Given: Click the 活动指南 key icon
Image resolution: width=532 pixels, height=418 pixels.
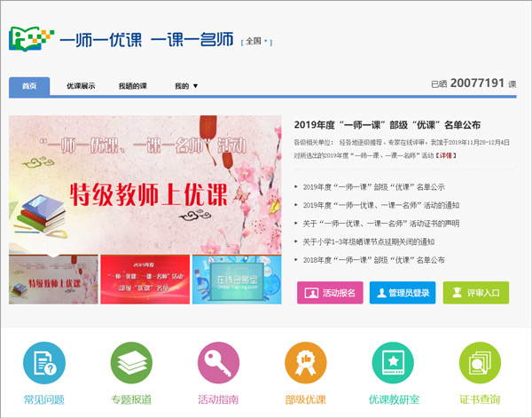Looking at the screenshot, I should [218, 363].
